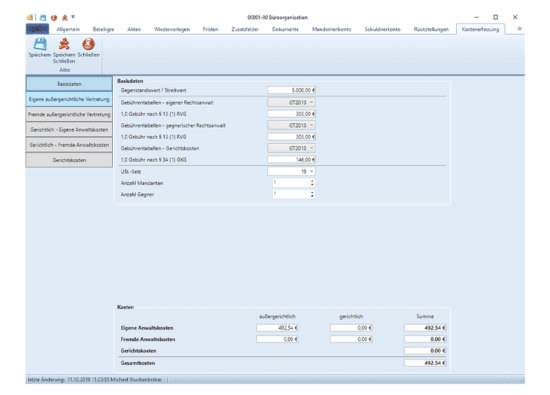
Task: Collapse the ribbon with the arrow icon
Action: 519,29
